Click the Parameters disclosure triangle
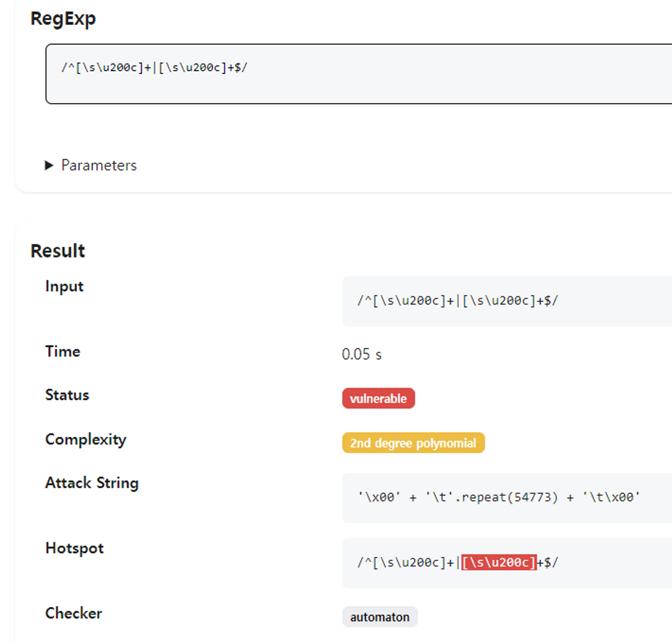The height and width of the screenshot is (642, 672). [49, 166]
